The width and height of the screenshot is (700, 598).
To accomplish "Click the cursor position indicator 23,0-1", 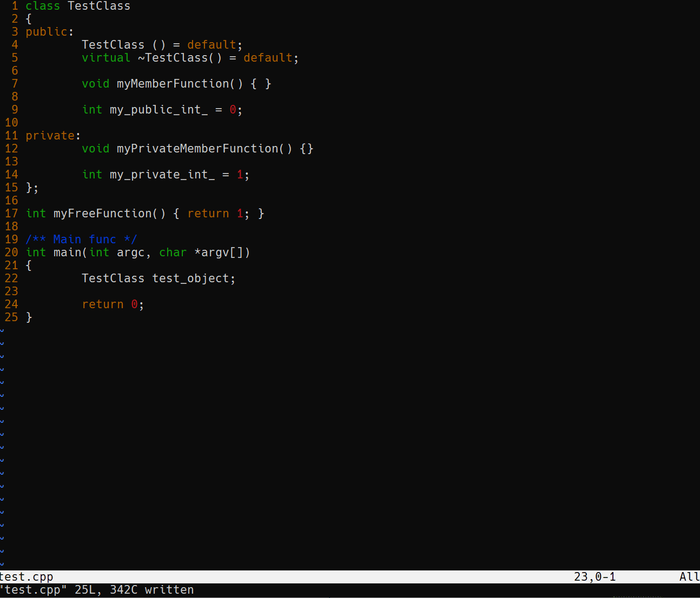I will [594, 576].
